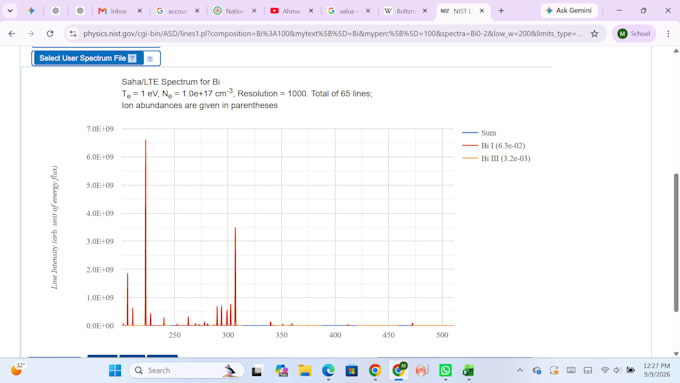Viewport: 680px width, 383px height.
Task: View site information icon in address bar
Action: 73,33
